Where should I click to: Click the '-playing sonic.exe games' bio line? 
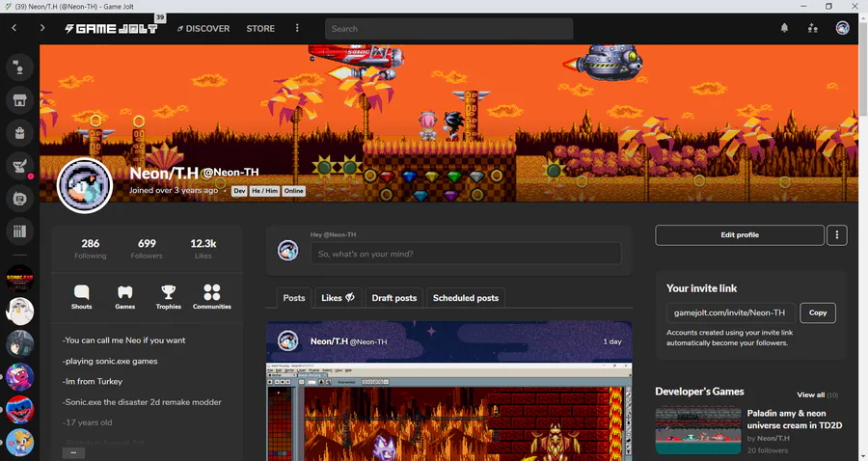(110, 361)
